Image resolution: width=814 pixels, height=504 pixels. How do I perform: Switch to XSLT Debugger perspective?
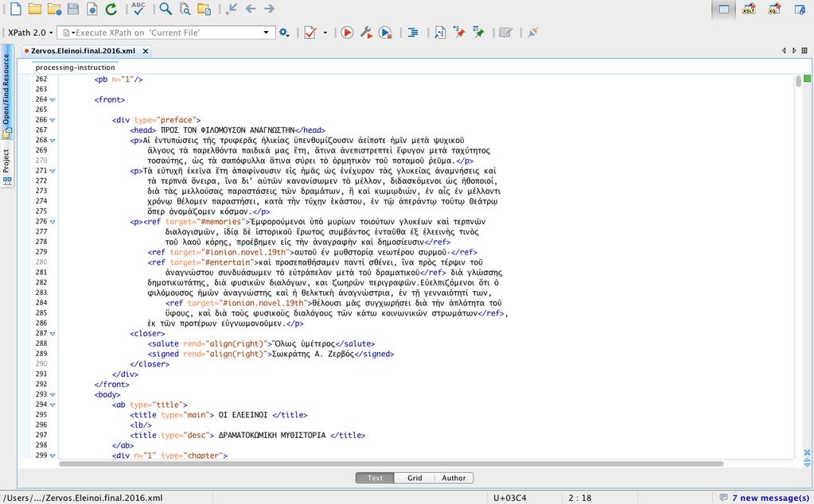coord(749,9)
